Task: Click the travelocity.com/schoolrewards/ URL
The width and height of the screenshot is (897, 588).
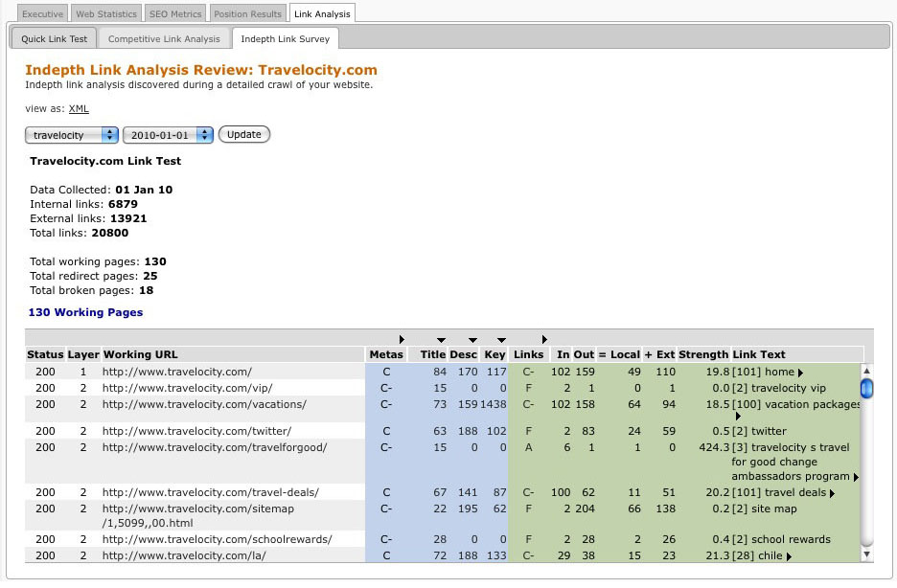Action: pos(218,539)
